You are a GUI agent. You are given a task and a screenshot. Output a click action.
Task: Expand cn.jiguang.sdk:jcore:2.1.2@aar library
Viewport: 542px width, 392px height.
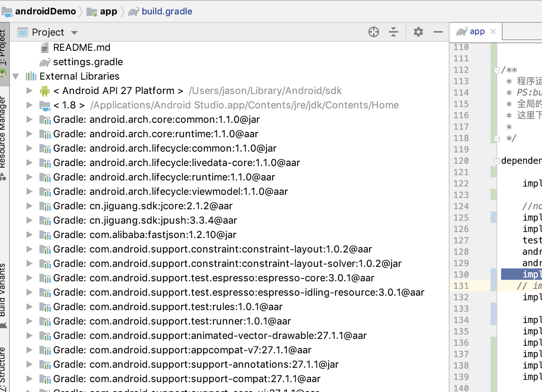[x=29, y=206]
